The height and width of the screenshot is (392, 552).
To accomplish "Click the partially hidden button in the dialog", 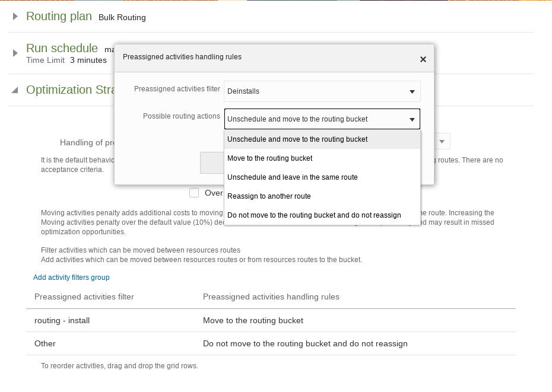I will point(212,162).
